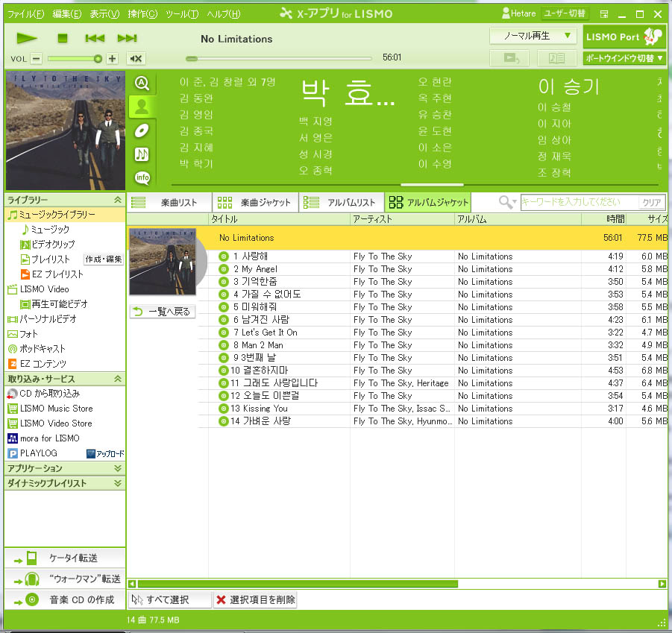672x633 pixels.
Task: Select the album disc icon in navigator
Action: point(142,130)
